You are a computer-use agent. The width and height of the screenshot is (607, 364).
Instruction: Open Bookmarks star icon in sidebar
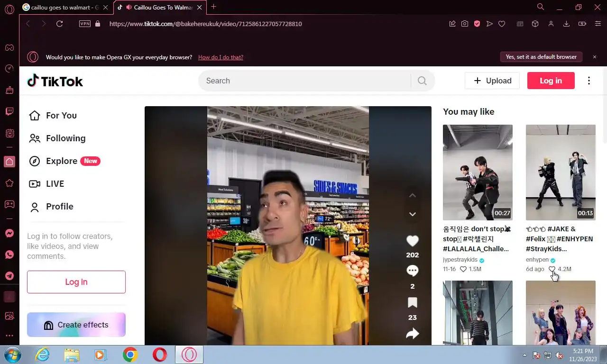click(9, 183)
